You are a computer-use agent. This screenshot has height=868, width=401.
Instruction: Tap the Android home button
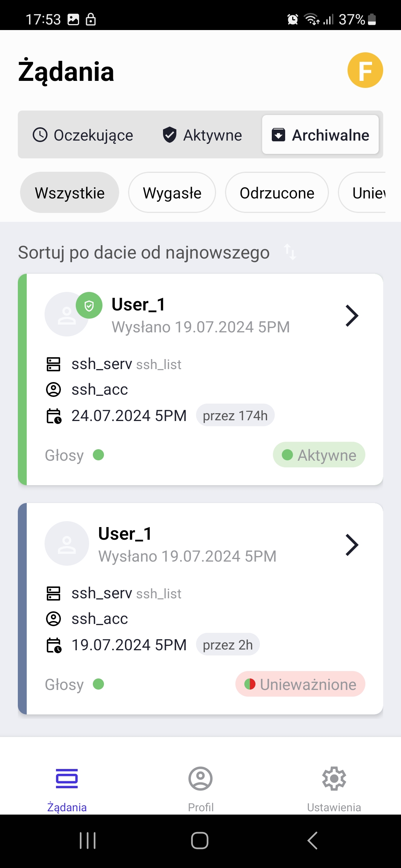point(200,841)
